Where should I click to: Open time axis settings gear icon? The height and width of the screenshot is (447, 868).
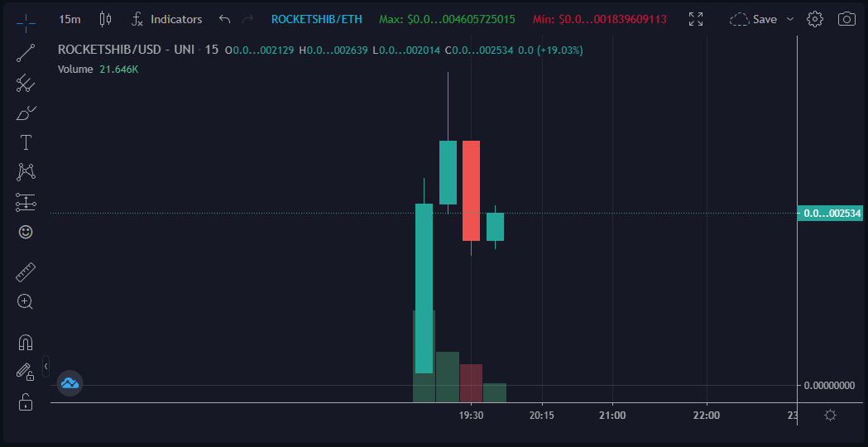831,416
